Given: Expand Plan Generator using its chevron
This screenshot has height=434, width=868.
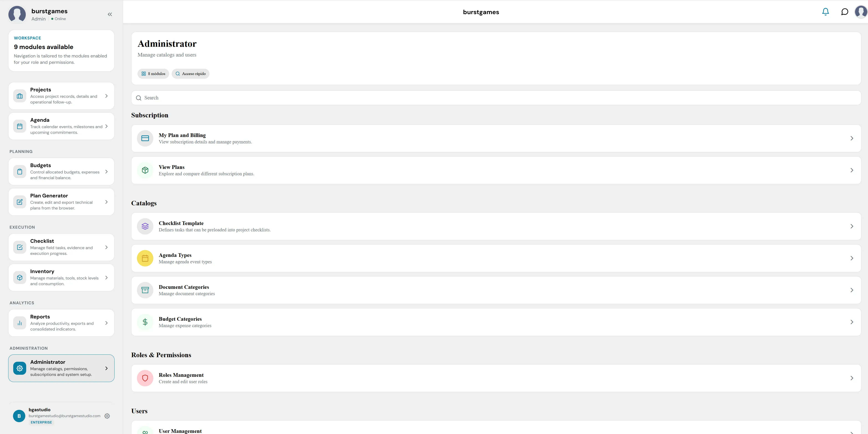Looking at the screenshot, I should pyautogui.click(x=106, y=202).
